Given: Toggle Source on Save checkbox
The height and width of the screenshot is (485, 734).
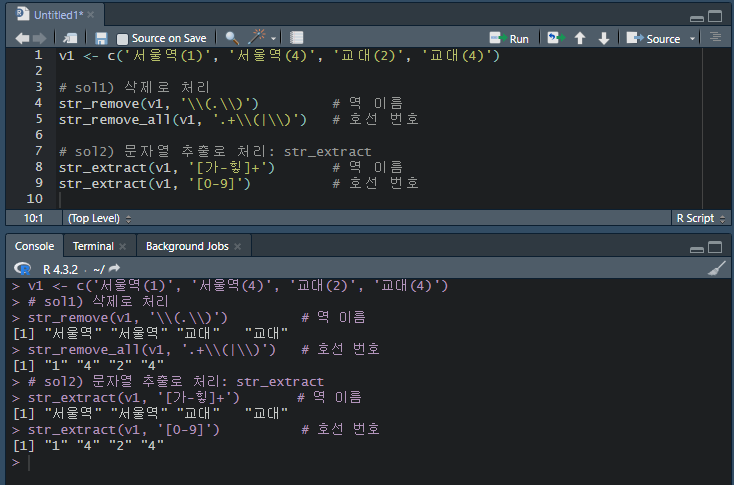Looking at the screenshot, I should coord(122,39).
